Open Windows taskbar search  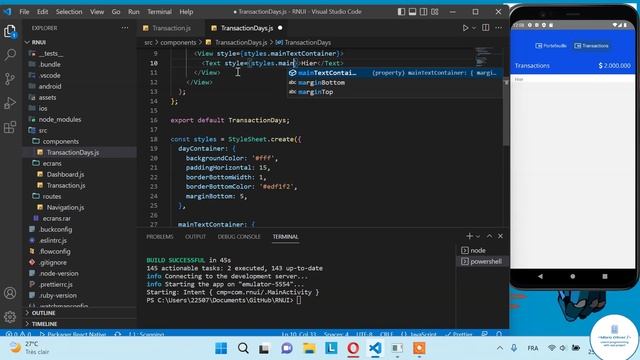[x=243, y=348]
